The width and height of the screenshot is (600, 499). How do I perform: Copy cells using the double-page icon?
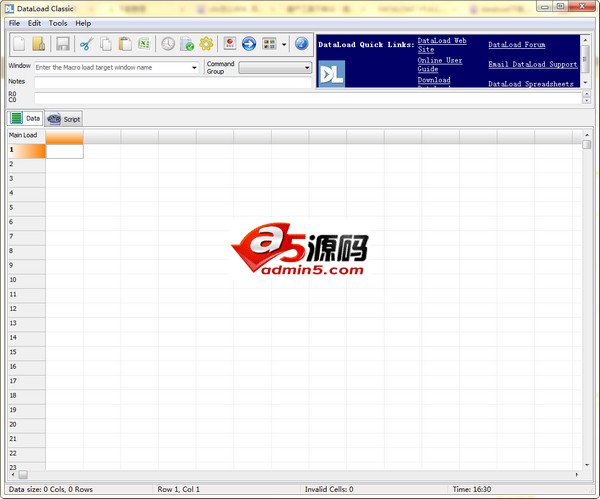pos(106,44)
